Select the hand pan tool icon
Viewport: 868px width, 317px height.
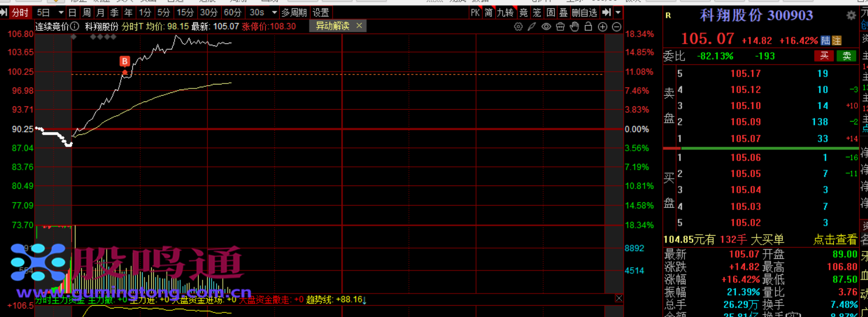pos(574,26)
